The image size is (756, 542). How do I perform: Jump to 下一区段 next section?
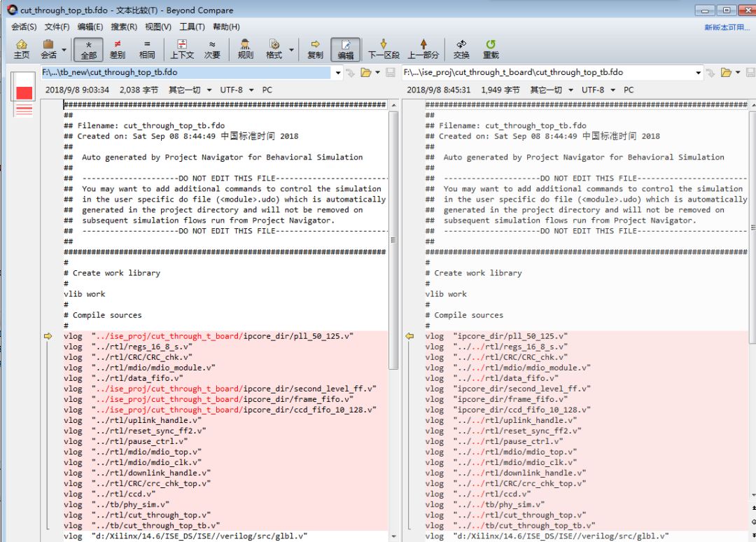[x=384, y=49]
